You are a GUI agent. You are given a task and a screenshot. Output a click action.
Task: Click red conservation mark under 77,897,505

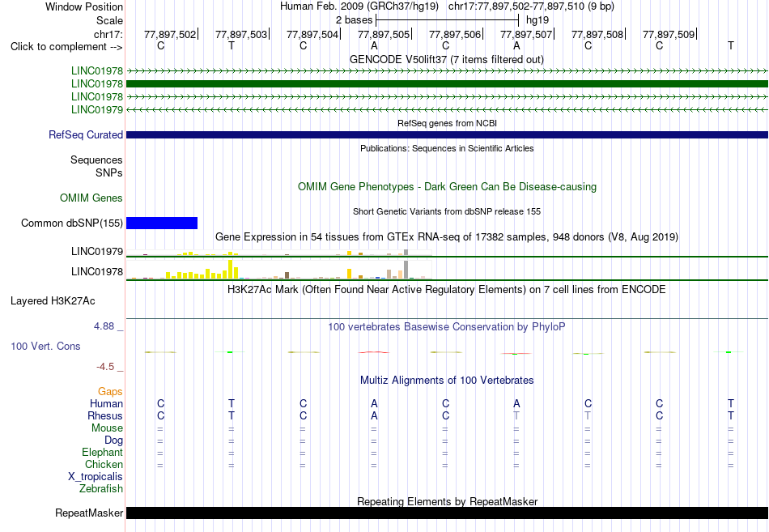[374, 352]
